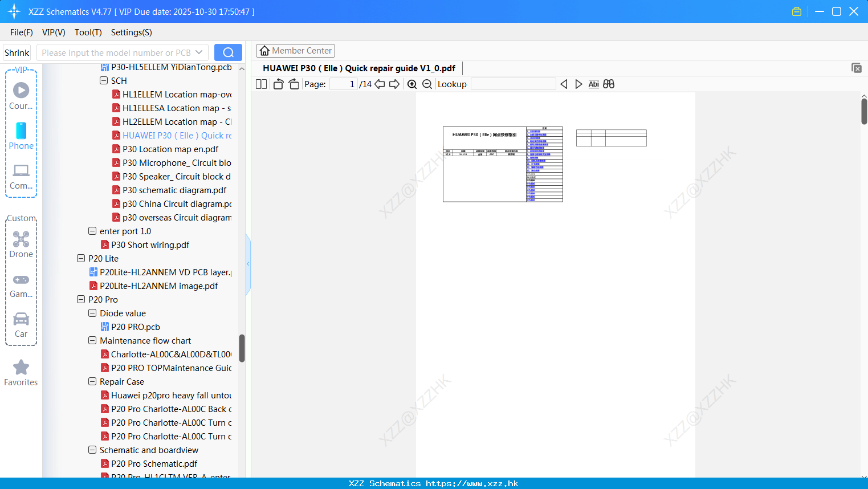The width and height of the screenshot is (868, 489).
Task: Find previous lookup match triangle
Action: coord(564,84)
